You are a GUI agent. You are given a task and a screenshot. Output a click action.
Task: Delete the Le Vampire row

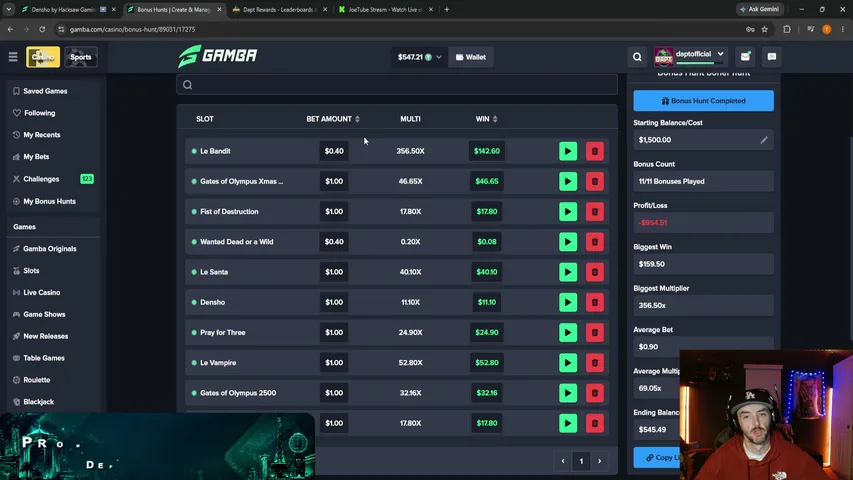595,362
